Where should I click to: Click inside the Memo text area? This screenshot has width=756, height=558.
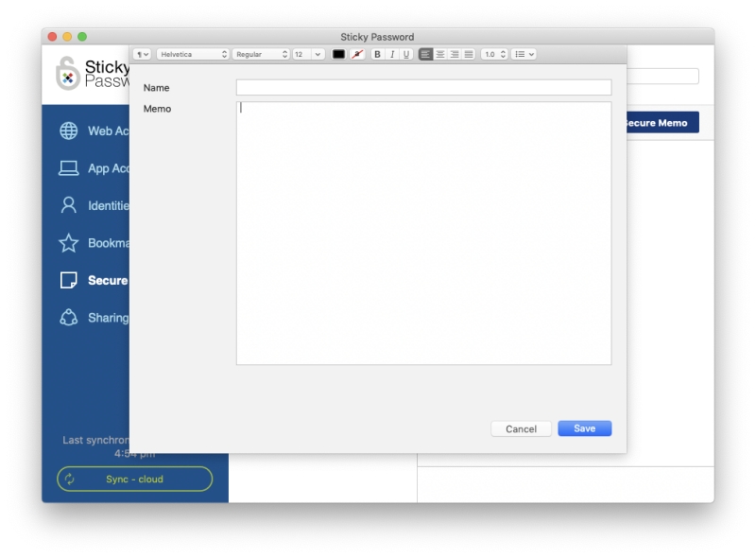[423, 234]
